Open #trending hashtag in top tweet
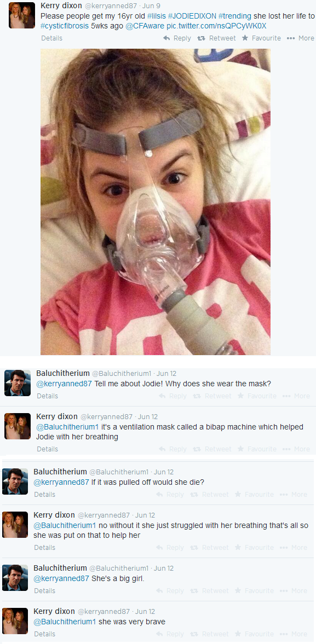The width and height of the screenshot is (316, 644). (x=234, y=16)
